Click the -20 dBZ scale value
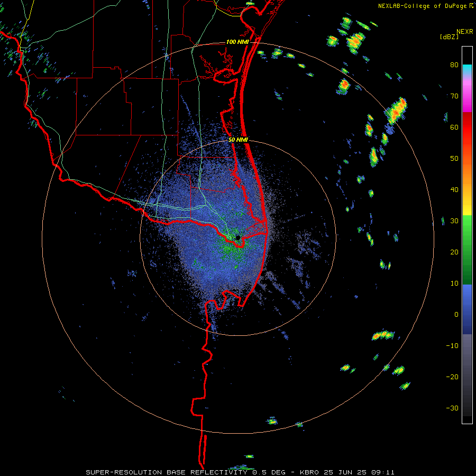The height and width of the screenshot is (476, 476). tap(452, 377)
